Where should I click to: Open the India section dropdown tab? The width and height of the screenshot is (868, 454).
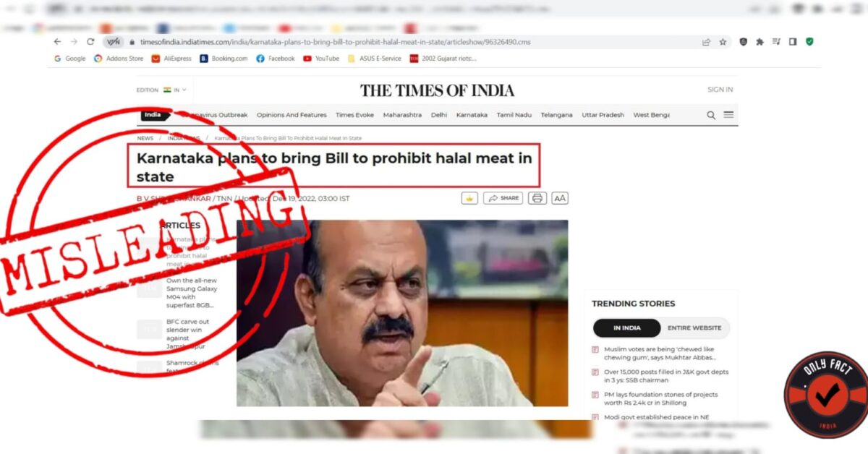(x=155, y=115)
